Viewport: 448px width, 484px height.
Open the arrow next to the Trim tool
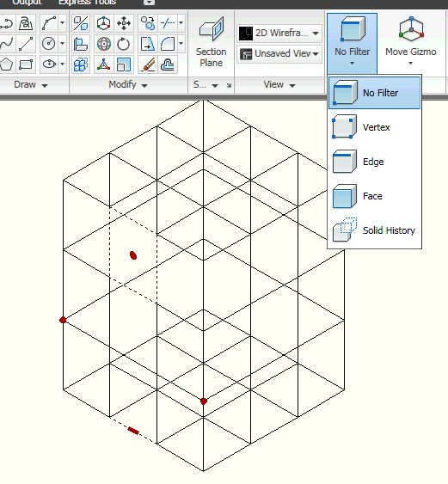point(181,23)
